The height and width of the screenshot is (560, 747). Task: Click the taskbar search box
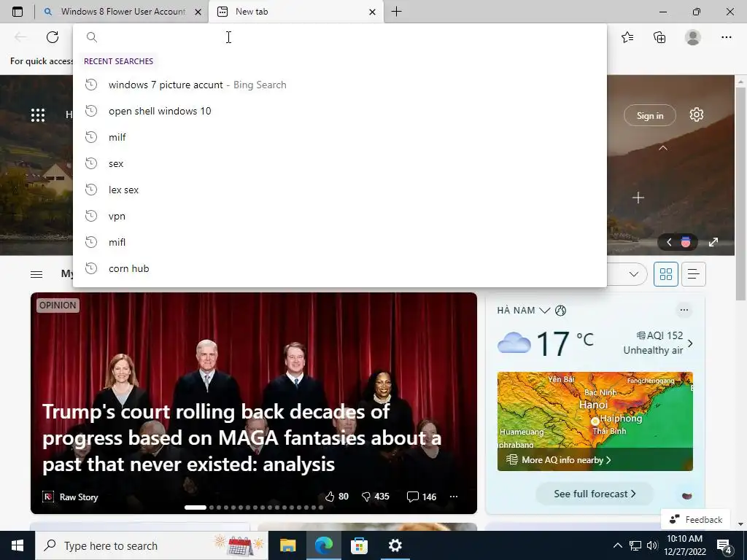click(x=152, y=545)
